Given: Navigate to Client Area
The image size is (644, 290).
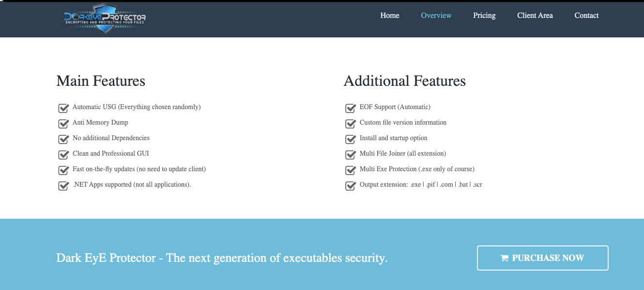Looking at the screenshot, I should point(535,16).
